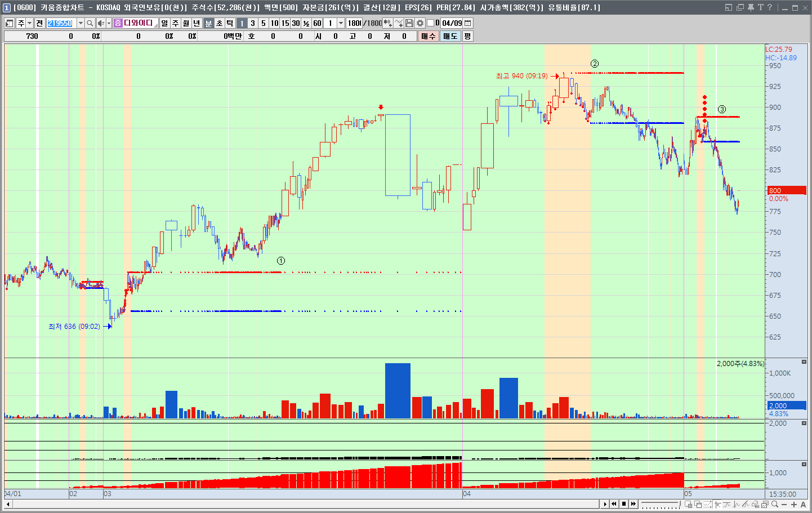The width and height of the screenshot is (812, 513).
Task: Click the zoom magnifier in the bottom toolbar
Action: click(775, 505)
